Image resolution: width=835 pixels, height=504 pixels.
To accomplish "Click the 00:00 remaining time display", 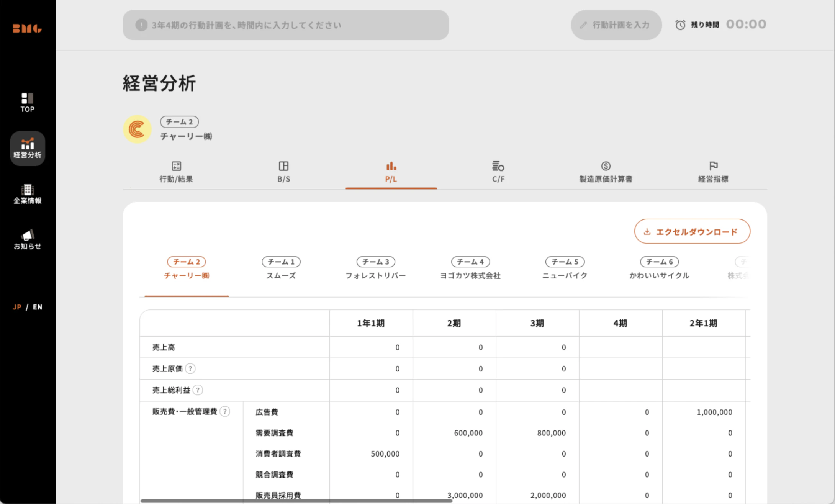I will [x=746, y=25].
